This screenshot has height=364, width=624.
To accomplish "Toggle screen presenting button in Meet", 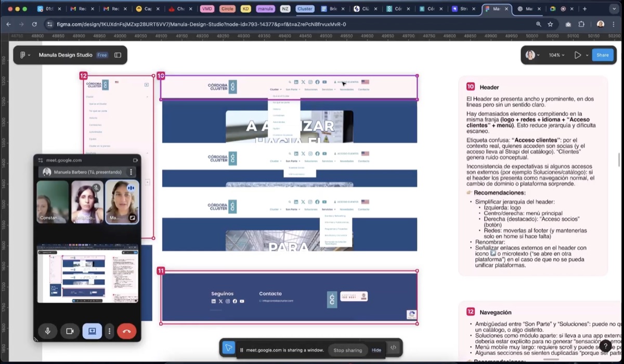I will [x=92, y=331].
